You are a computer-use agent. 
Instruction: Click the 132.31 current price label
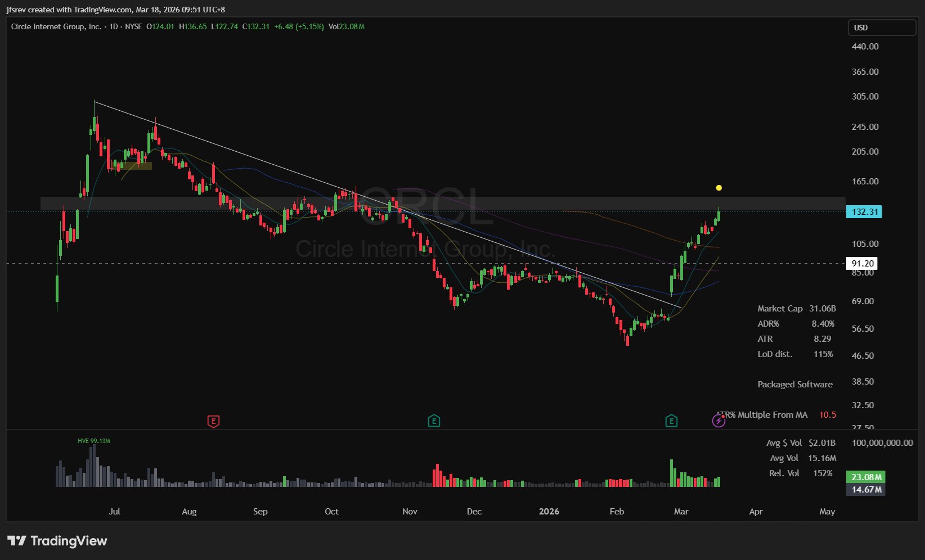pyautogui.click(x=864, y=212)
